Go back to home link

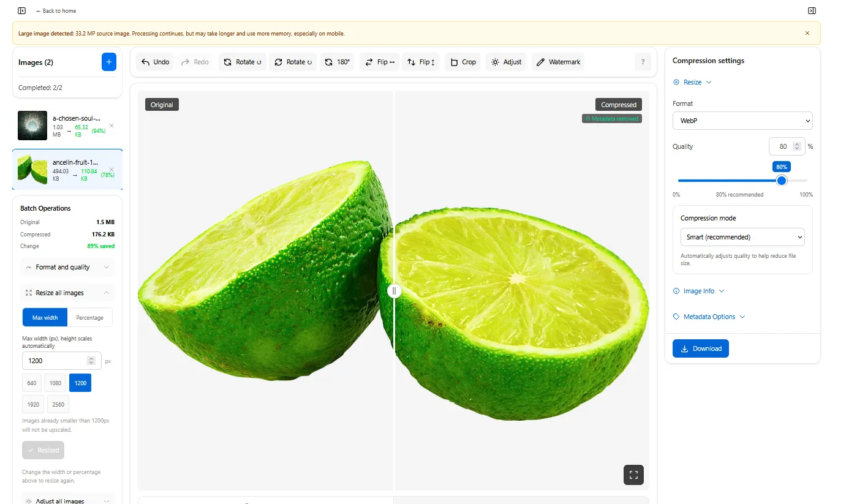click(56, 11)
